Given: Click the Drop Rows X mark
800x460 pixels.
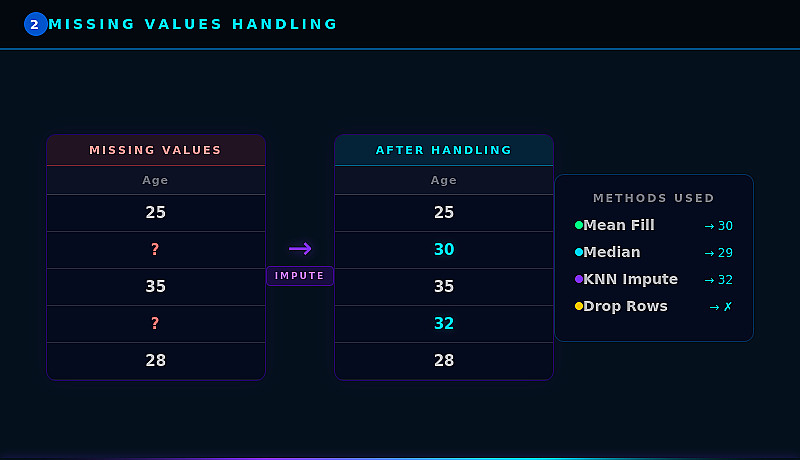Looking at the screenshot, I should point(727,306).
